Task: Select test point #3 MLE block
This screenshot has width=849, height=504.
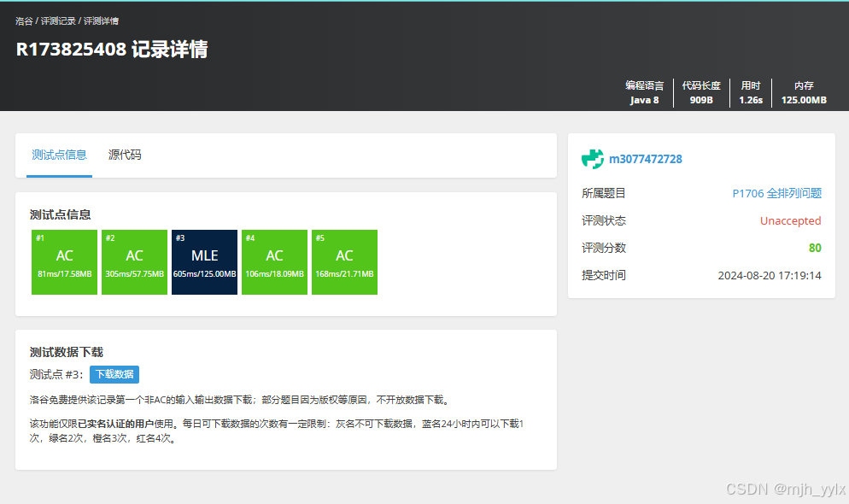Action: click(204, 262)
